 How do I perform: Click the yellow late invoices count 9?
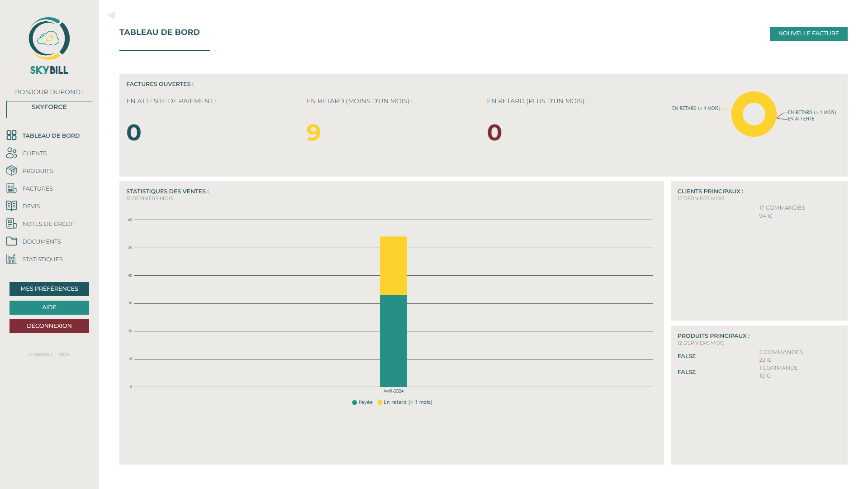313,133
